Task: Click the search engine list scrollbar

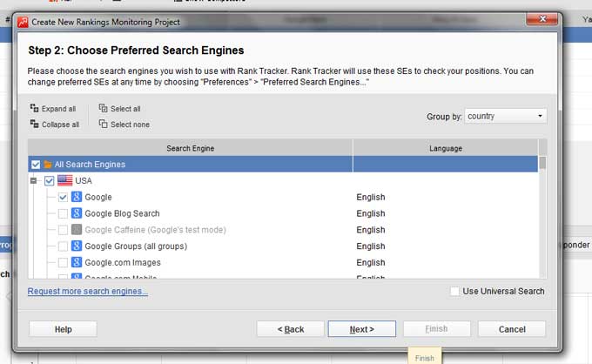Action: pos(542,218)
